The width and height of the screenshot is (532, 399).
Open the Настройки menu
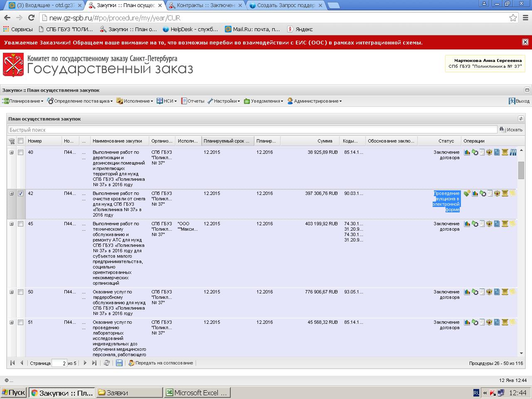click(224, 101)
